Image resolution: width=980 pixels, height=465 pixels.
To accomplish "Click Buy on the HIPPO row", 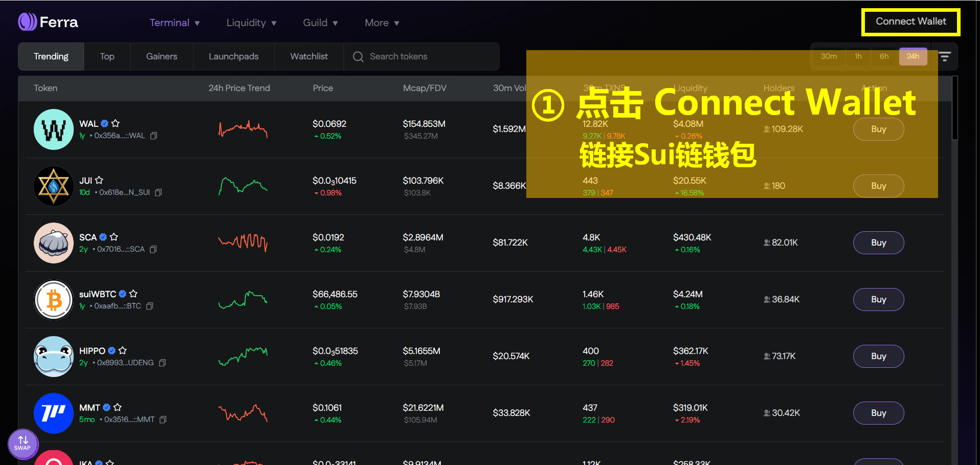I will 879,356.
